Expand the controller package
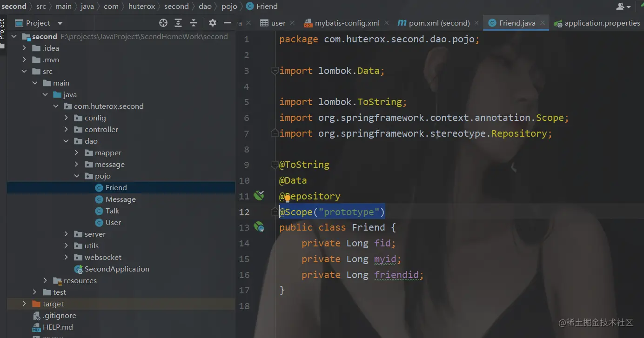The height and width of the screenshot is (338, 644). [x=66, y=130]
